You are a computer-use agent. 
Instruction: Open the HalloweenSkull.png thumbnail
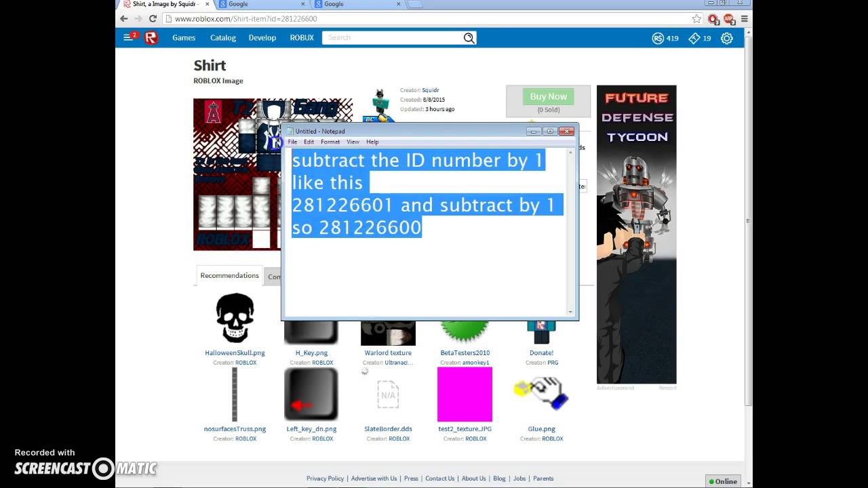(235, 318)
